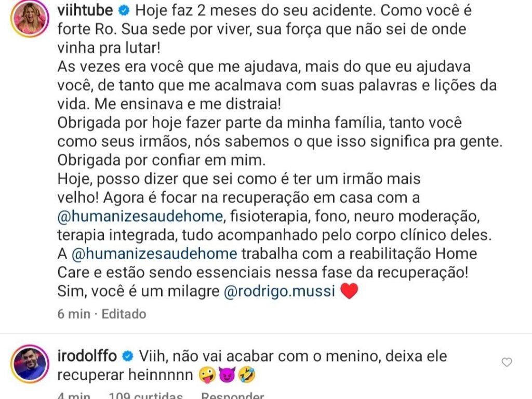
Task: Open the @humanizesaudehome mention before 'trabalha'
Action: pos(154,254)
